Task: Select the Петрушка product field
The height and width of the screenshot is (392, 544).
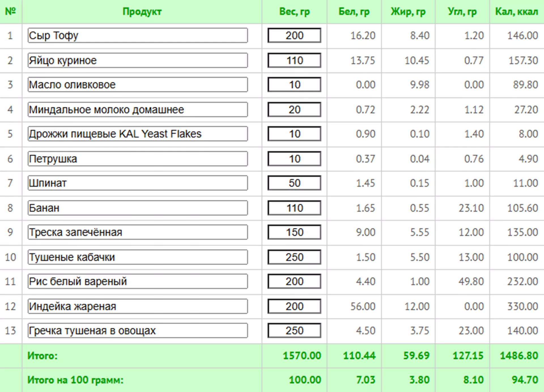Action: point(138,159)
